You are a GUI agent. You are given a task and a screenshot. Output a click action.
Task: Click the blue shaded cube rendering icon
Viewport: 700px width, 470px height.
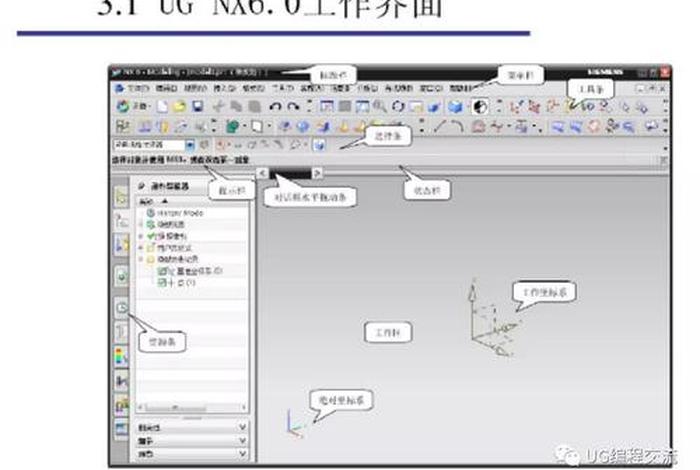point(455,107)
